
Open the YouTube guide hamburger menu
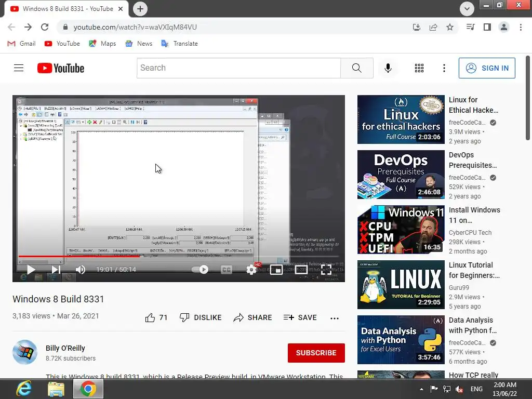19,68
